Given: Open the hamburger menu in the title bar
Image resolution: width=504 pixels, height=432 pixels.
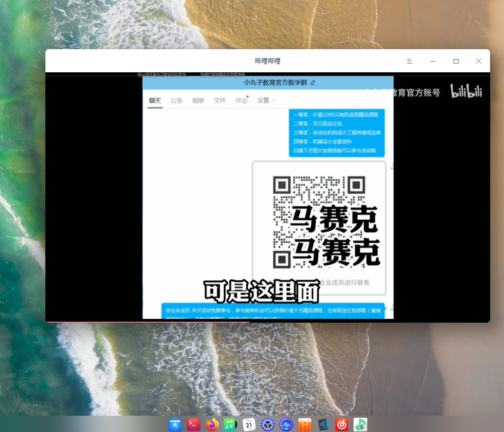Looking at the screenshot, I should click(409, 61).
